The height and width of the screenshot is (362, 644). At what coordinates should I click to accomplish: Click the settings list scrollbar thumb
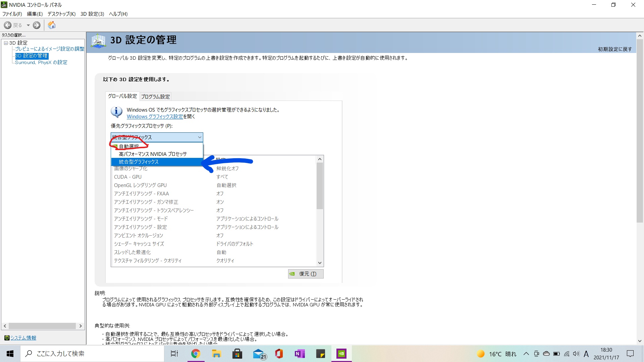[x=320, y=186]
